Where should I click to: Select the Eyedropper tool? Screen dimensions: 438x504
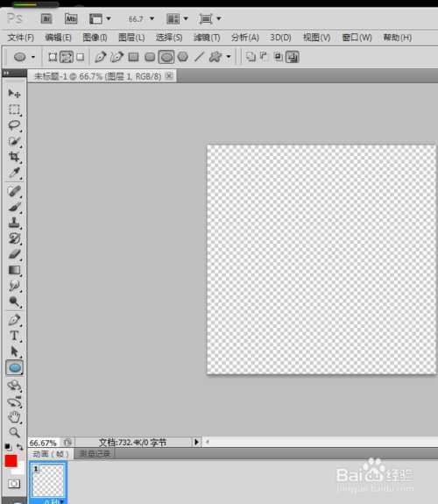pyautogui.click(x=14, y=173)
